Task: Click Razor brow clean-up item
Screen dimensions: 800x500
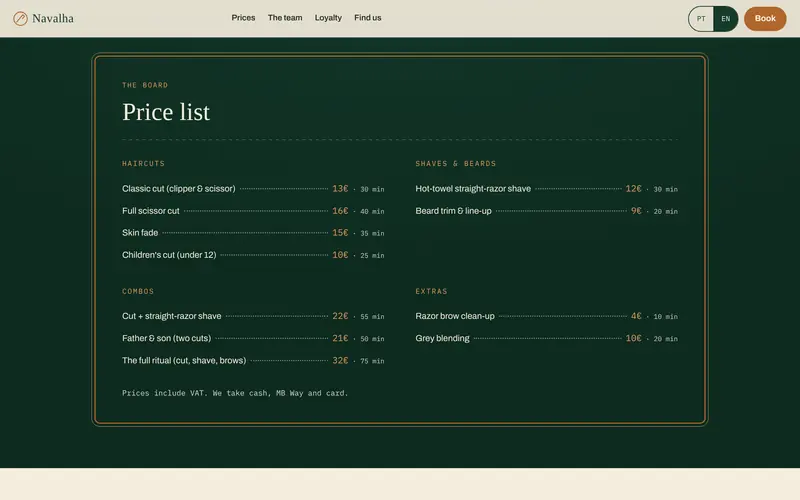Action: tap(455, 316)
